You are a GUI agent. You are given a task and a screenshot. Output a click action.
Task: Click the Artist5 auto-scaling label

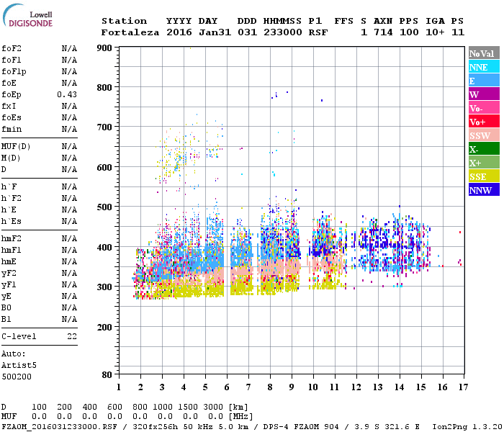click(19, 366)
